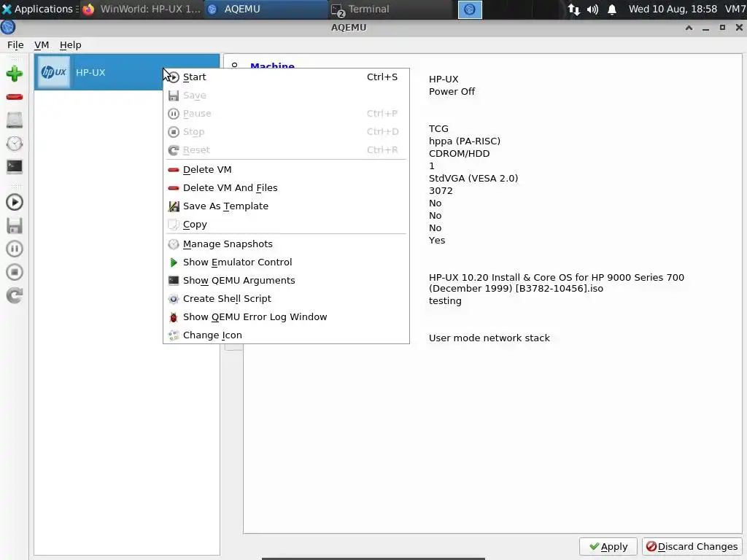
Task: Choose Delete VM And Files
Action: tap(286, 187)
